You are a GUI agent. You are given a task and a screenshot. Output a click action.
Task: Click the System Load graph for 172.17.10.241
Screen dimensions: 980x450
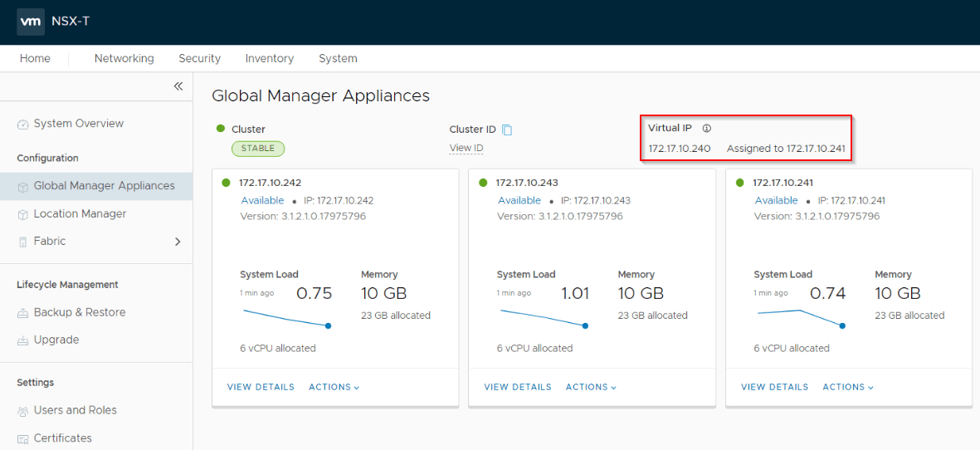click(801, 318)
